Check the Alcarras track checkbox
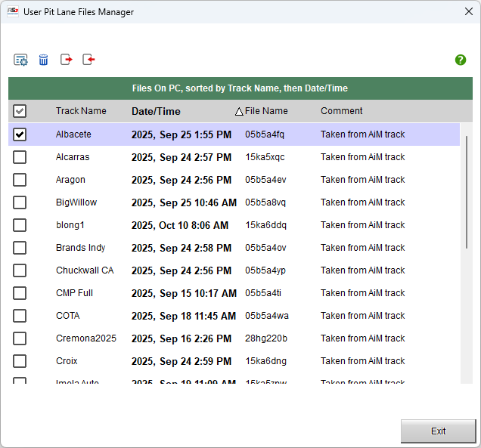The width and height of the screenshot is (481, 448). (20, 157)
